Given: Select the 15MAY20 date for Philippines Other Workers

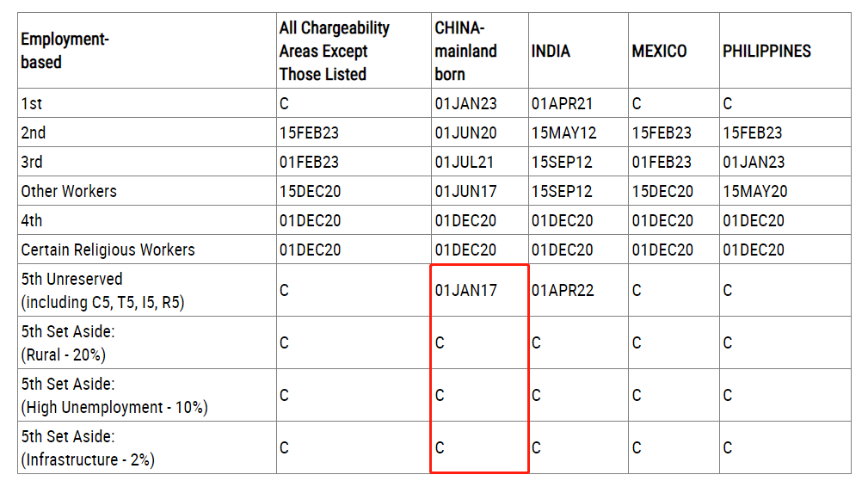Looking at the screenshot, I should click(x=755, y=192).
